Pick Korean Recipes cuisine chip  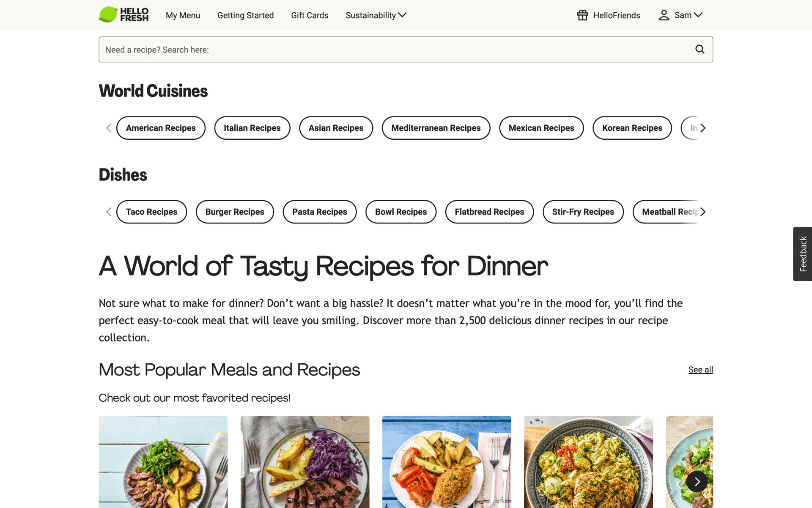[x=632, y=128]
